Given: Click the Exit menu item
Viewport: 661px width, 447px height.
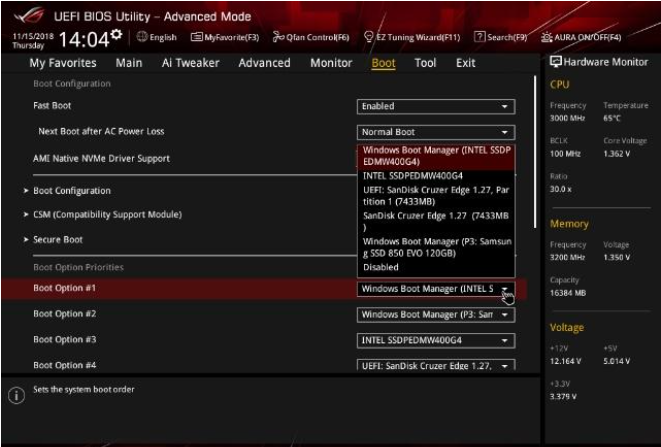Looking at the screenshot, I should pos(465,63).
